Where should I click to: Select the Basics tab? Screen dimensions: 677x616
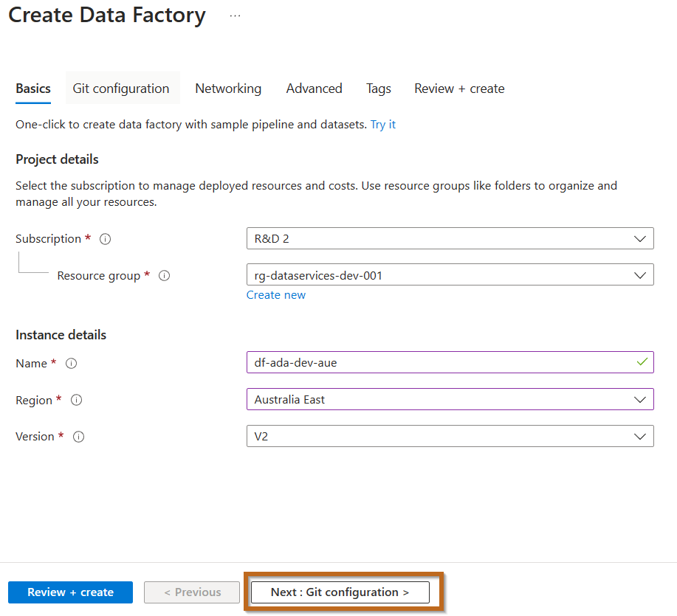coord(33,89)
